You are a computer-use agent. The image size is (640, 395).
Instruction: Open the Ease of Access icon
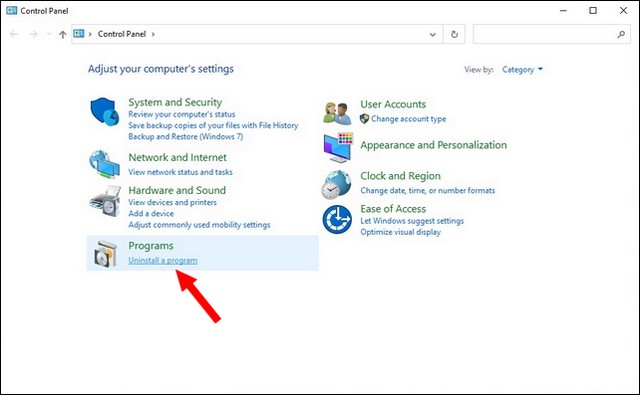tap(337, 219)
